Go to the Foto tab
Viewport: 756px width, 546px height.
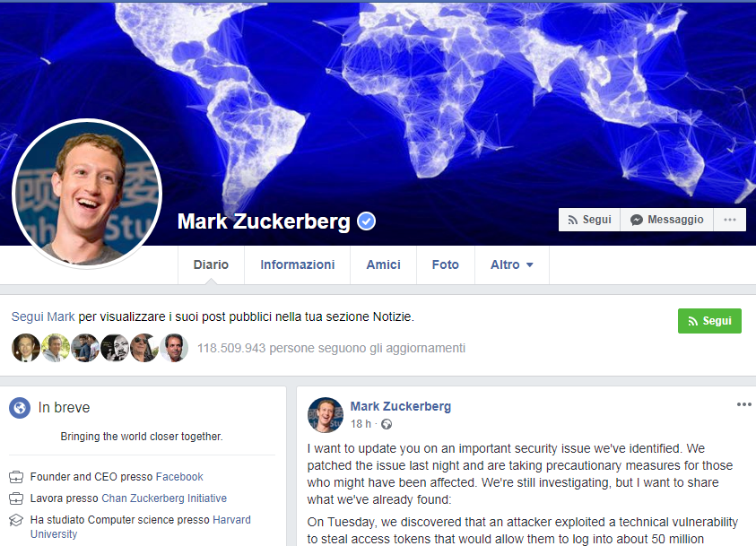click(446, 264)
